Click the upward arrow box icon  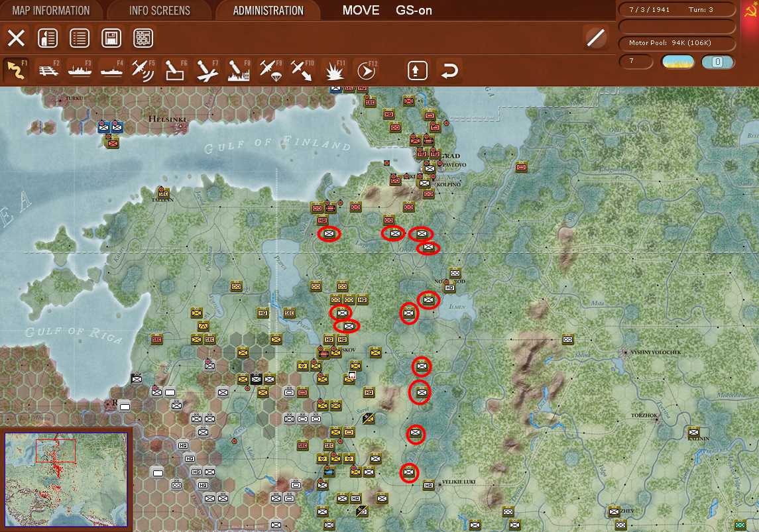point(417,71)
